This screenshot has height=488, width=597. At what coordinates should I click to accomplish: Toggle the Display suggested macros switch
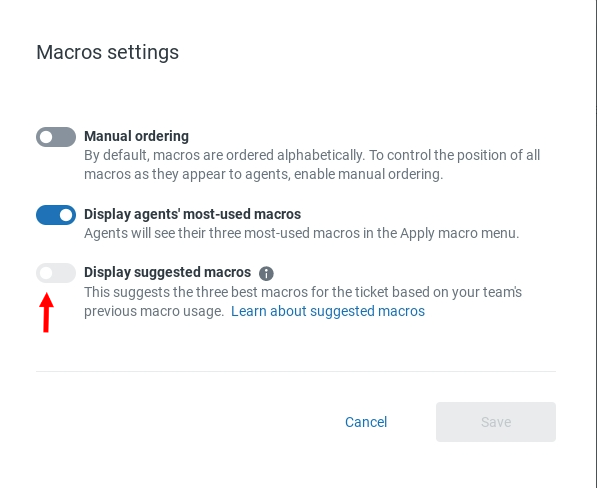click(x=56, y=273)
